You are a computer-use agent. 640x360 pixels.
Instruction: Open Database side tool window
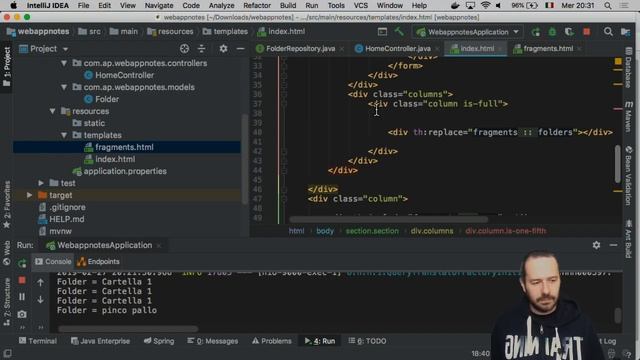tap(629, 68)
